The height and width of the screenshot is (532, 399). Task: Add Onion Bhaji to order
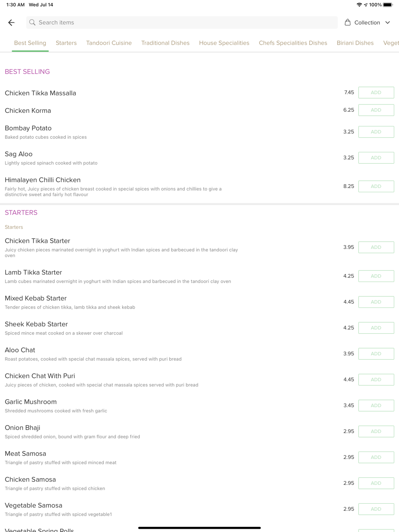pos(376,432)
